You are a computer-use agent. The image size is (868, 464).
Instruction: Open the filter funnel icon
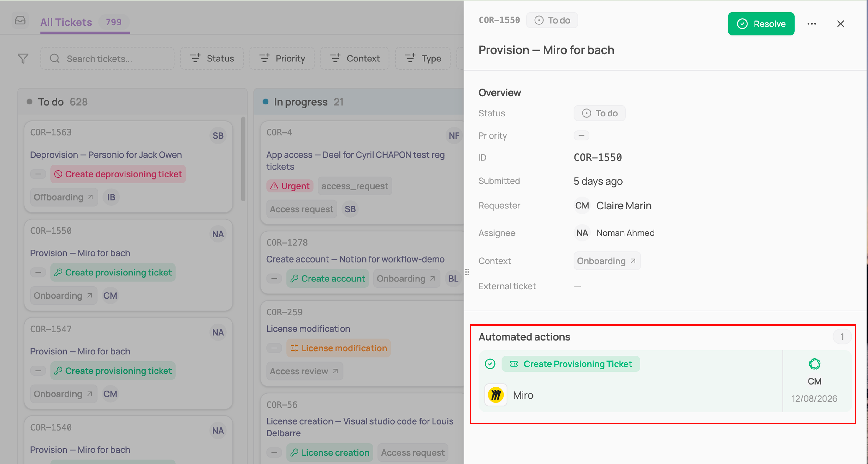coord(23,59)
